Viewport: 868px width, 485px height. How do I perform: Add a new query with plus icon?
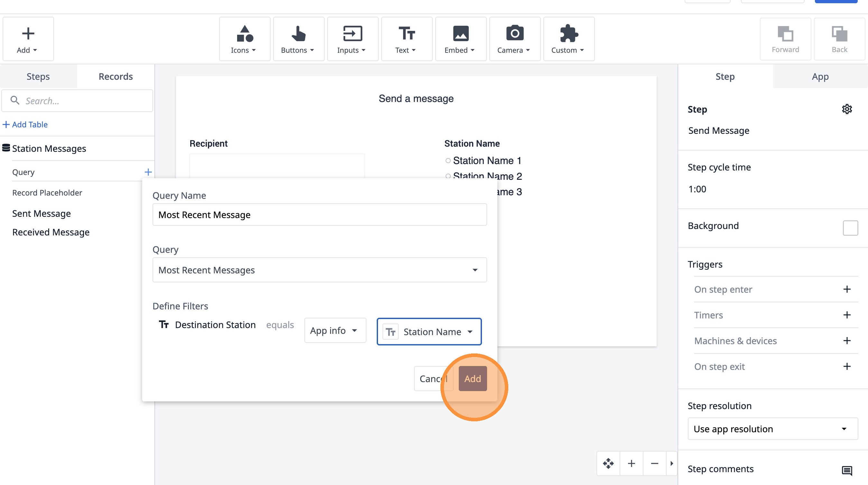pos(148,172)
